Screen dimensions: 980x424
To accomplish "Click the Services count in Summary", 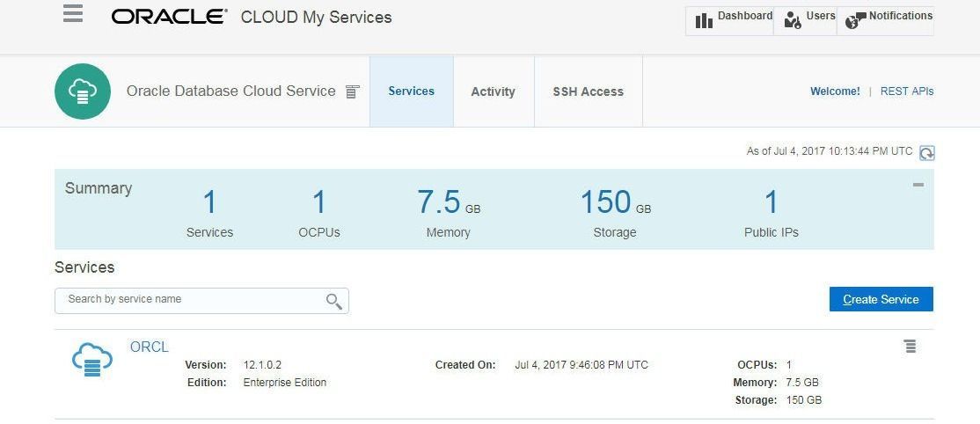I will tap(209, 202).
